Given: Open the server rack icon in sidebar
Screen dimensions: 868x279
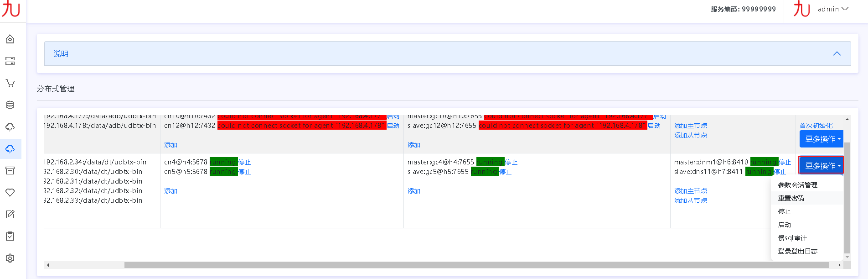Looking at the screenshot, I should tap(10, 61).
